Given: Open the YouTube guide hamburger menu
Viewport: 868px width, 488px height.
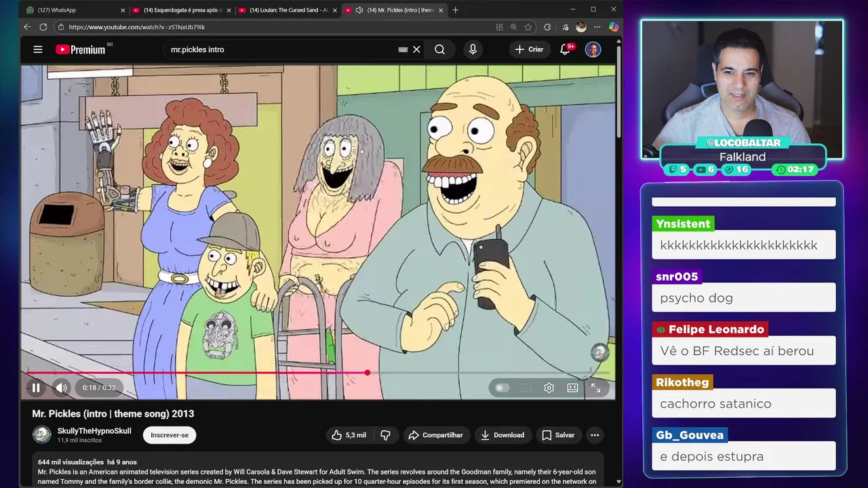Looking at the screenshot, I should click(38, 49).
